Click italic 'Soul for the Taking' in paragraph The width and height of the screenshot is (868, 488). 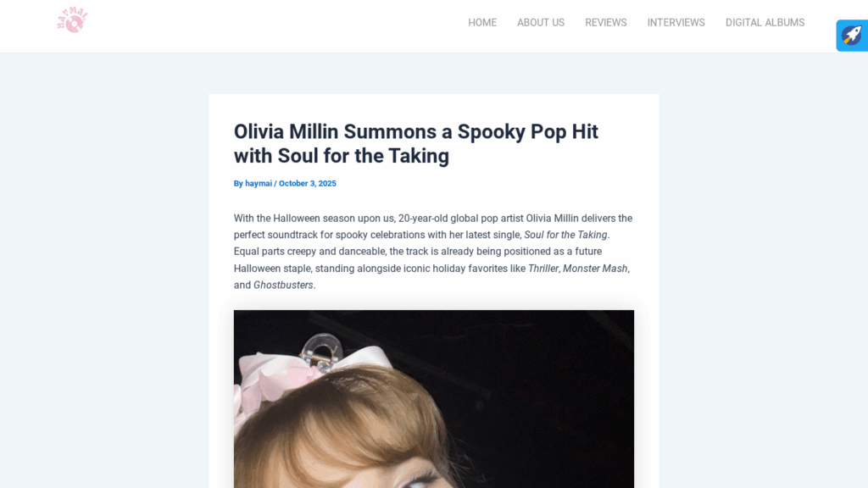(565, 235)
